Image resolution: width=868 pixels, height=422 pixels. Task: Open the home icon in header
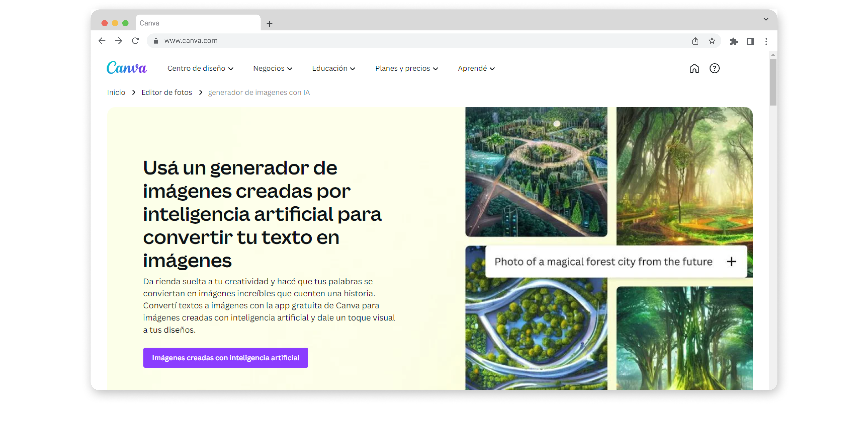tap(694, 68)
